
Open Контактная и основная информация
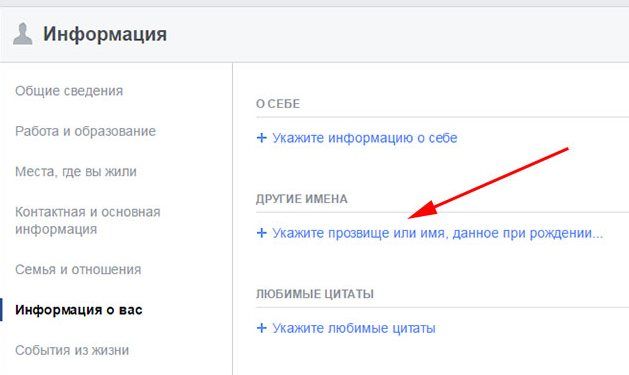[x=87, y=221]
